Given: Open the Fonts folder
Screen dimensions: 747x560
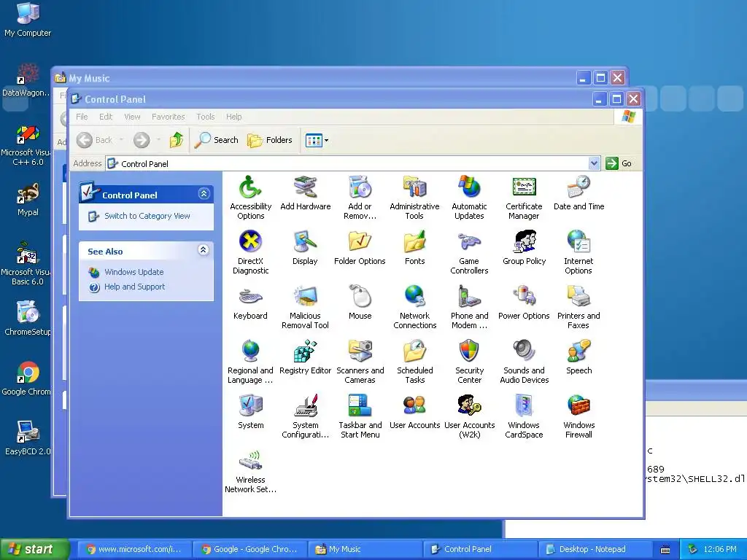Looking at the screenshot, I should (x=414, y=248).
